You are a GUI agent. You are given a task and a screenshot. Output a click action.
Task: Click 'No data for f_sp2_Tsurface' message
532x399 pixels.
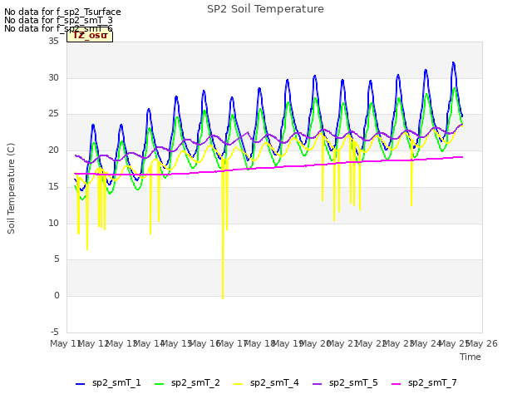pos(62,12)
